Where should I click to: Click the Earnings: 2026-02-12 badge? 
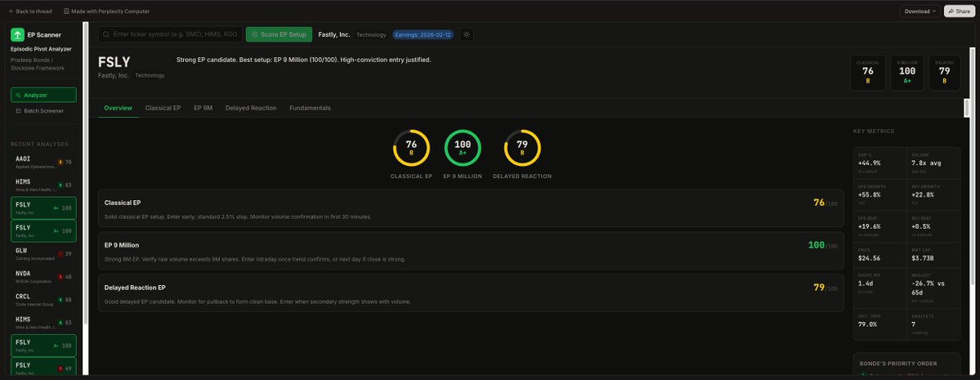click(423, 34)
